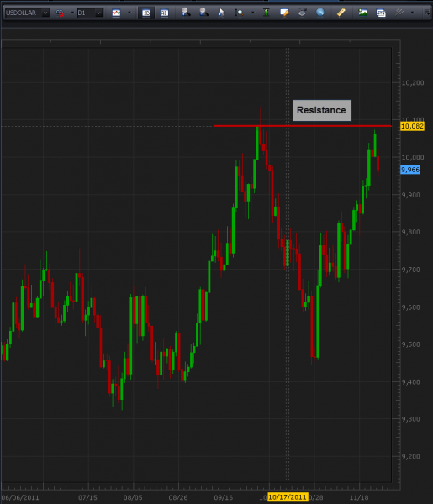Click the zoom in magnifier icon
This screenshot has height=504, width=433.
click(186, 13)
